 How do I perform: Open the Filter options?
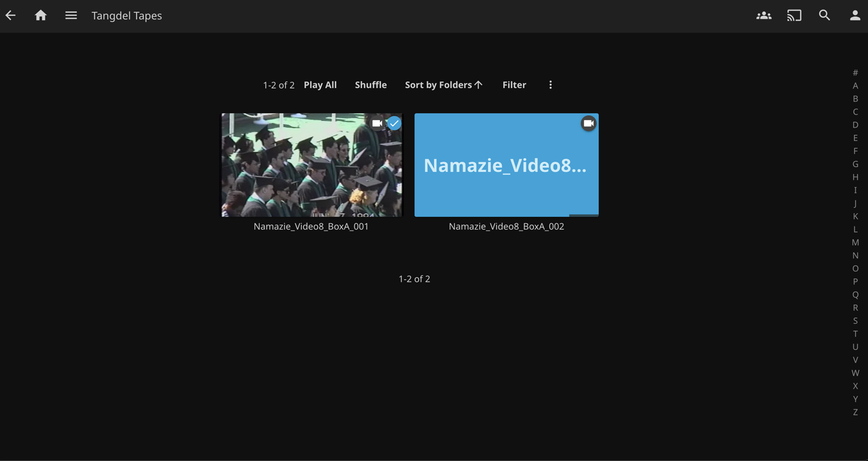pyautogui.click(x=514, y=84)
